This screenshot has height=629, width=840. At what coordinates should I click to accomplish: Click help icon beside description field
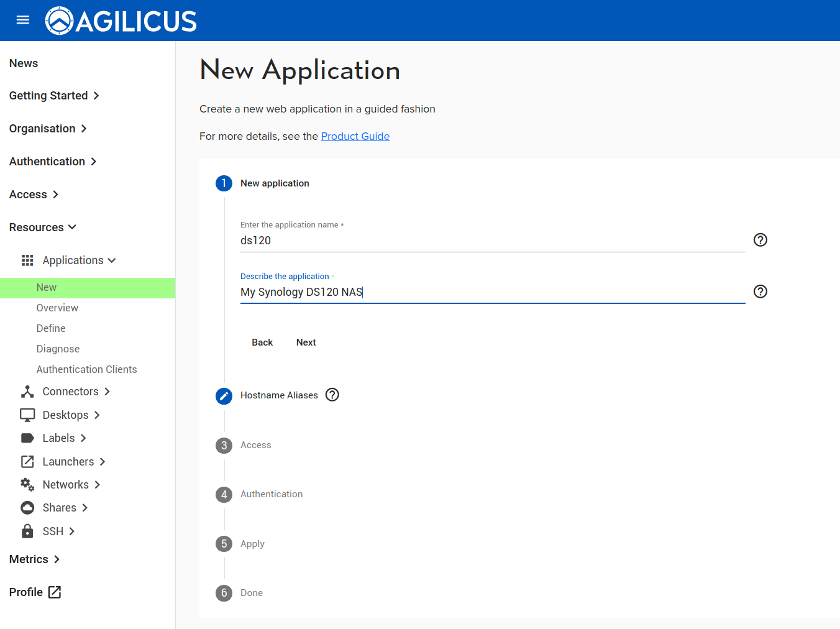(760, 292)
